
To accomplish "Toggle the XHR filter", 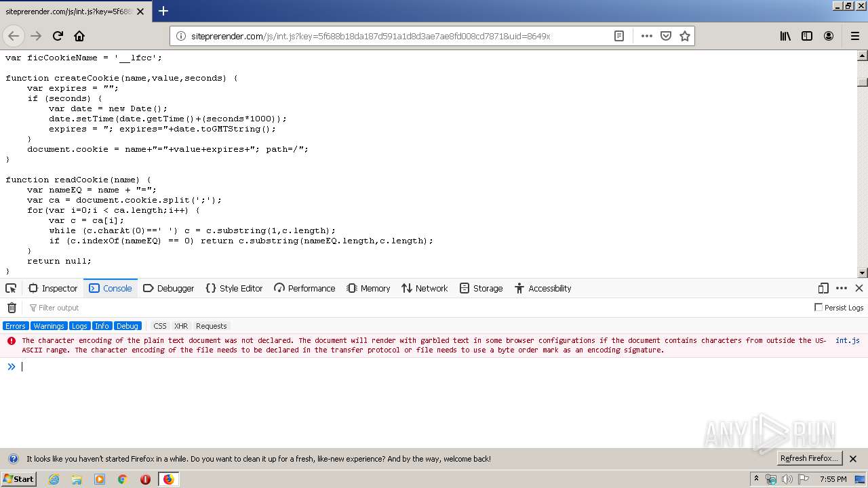I will coord(181,326).
